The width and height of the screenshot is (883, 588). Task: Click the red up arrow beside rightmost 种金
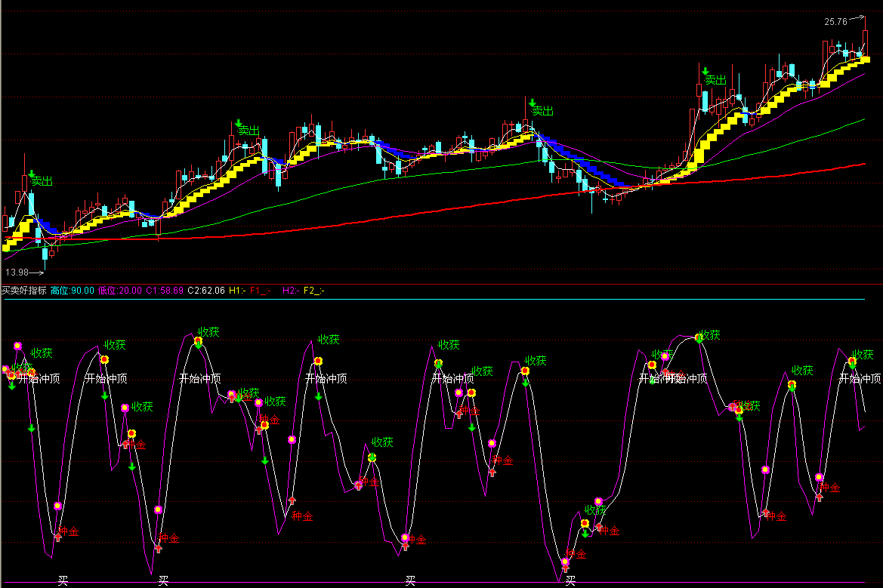(819, 497)
